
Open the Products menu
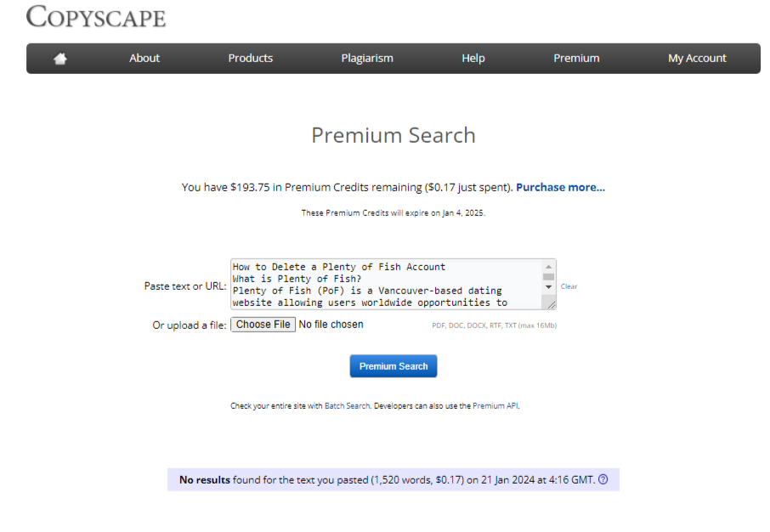point(251,58)
